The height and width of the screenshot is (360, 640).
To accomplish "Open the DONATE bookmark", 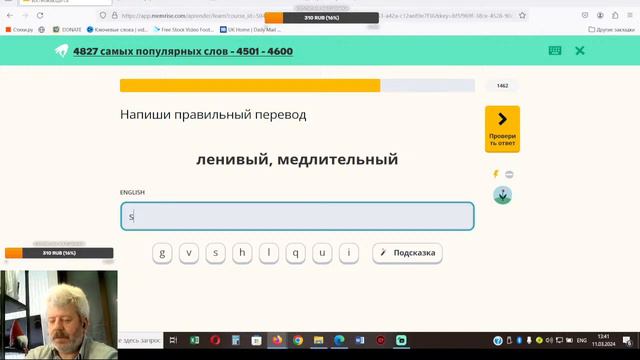I will [x=67, y=29].
